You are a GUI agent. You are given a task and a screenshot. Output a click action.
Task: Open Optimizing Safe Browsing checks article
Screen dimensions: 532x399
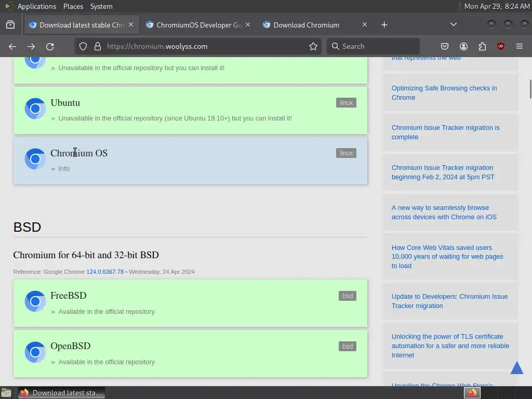point(444,92)
